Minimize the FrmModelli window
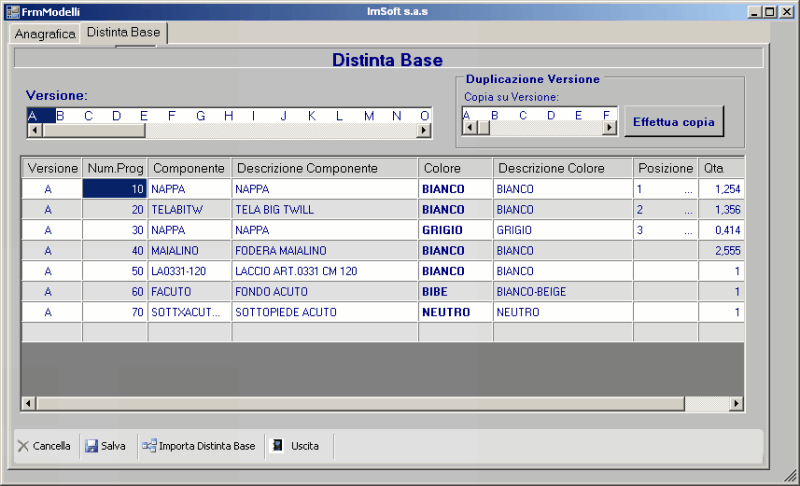The height and width of the screenshot is (486, 800). point(755,12)
